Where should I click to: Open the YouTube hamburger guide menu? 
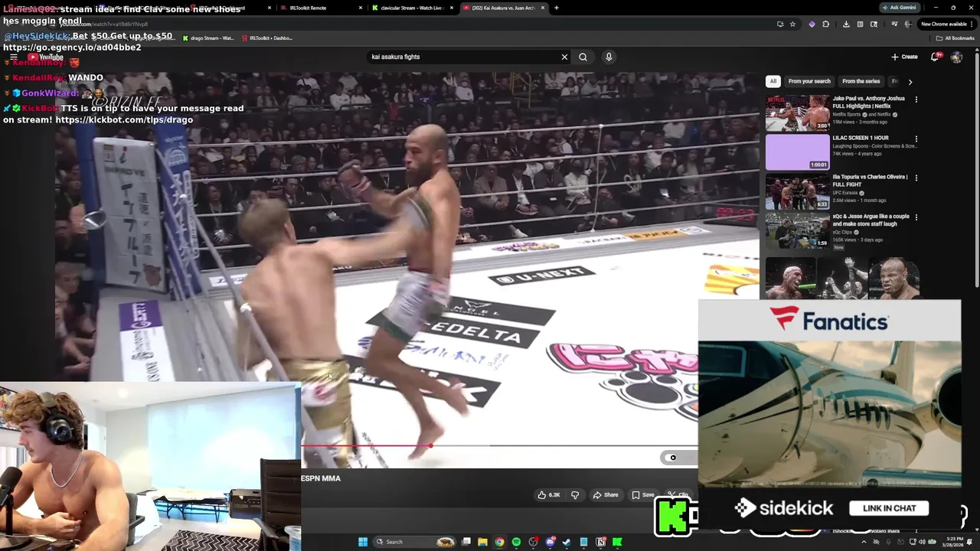pos(14,57)
